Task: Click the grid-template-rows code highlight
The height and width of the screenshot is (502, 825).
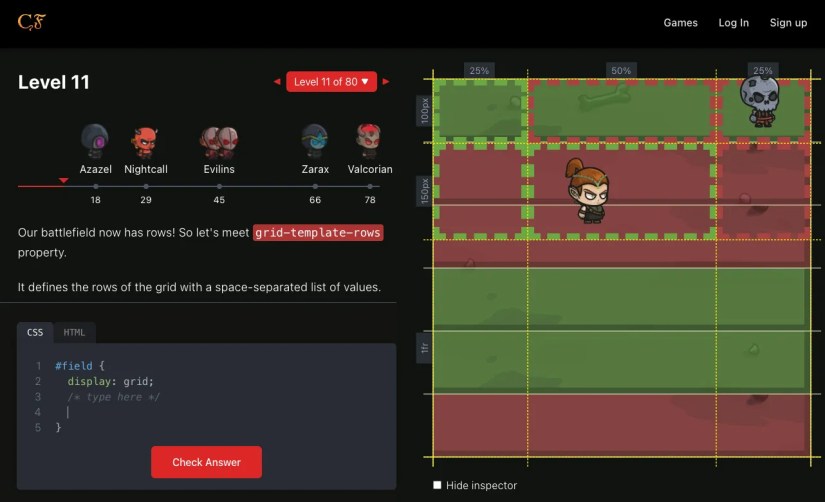Action: 318,233
